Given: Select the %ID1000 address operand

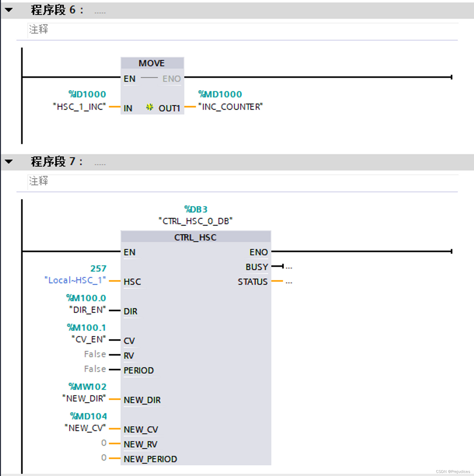Looking at the screenshot, I should 87,94.
